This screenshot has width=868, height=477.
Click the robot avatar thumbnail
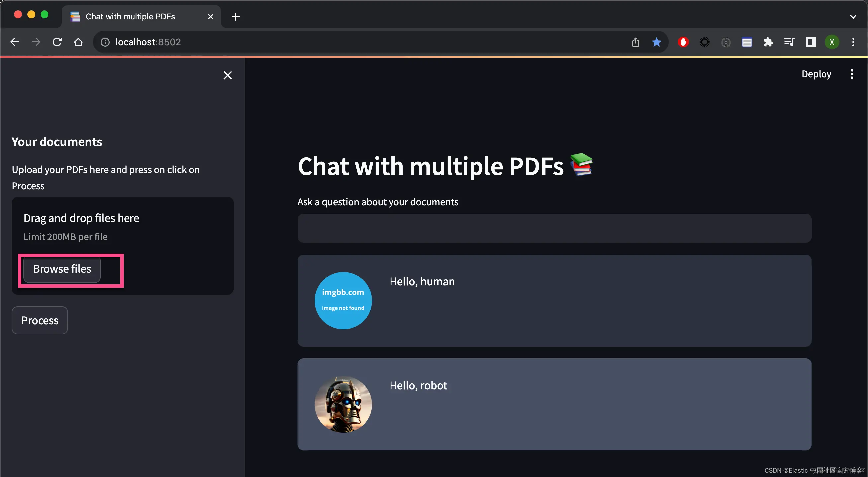pos(343,404)
